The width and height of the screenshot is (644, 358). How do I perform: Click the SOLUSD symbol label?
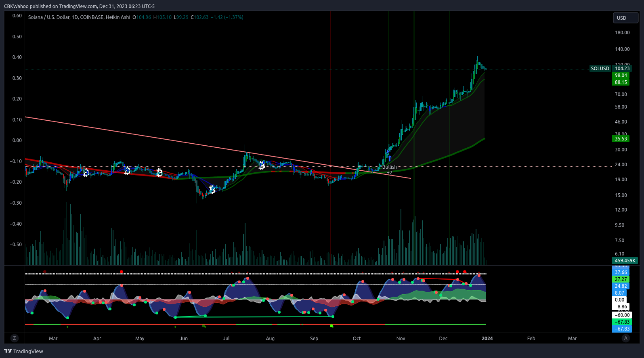click(x=600, y=69)
